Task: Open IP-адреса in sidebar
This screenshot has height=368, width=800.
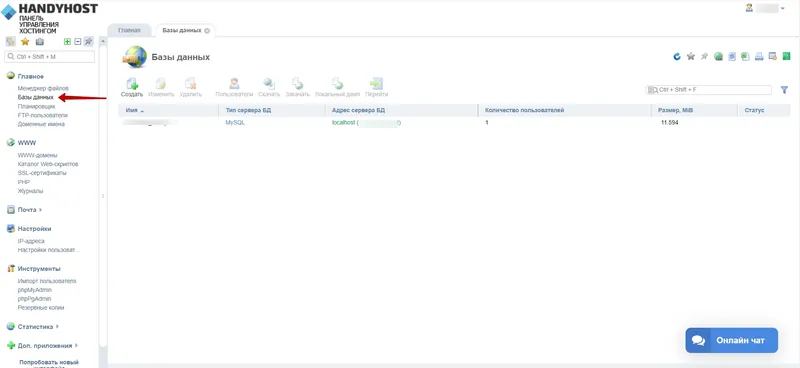Action: coord(31,241)
